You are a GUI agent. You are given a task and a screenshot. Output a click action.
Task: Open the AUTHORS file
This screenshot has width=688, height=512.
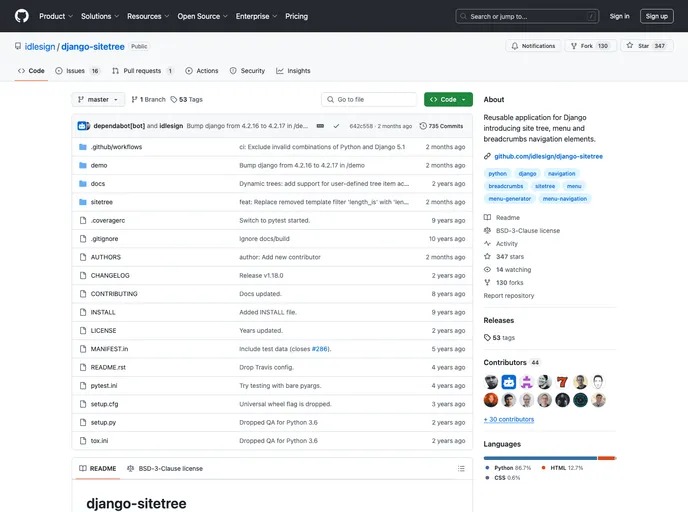click(106, 257)
